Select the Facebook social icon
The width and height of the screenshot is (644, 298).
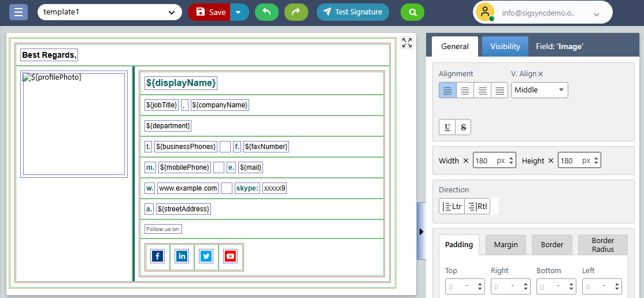tap(157, 256)
